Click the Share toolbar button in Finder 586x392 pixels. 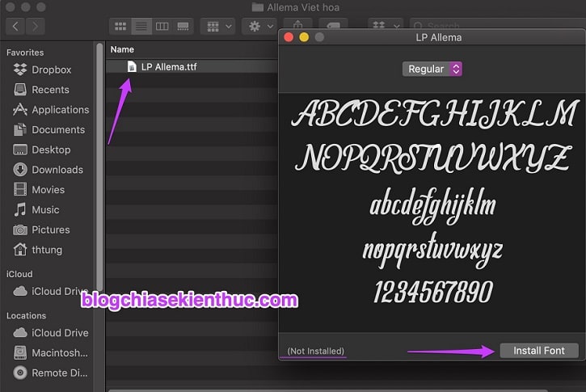[298, 25]
